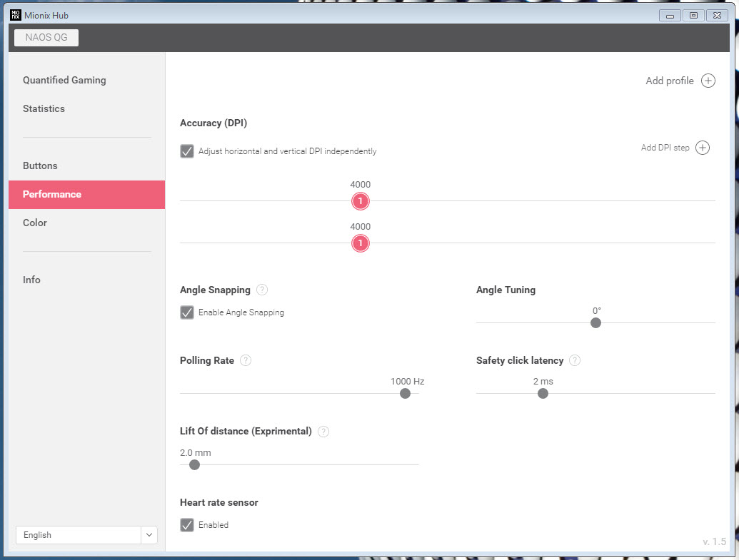This screenshot has height=560, width=739.
Task: Click the Add profile plus icon
Action: pyautogui.click(x=708, y=81)
